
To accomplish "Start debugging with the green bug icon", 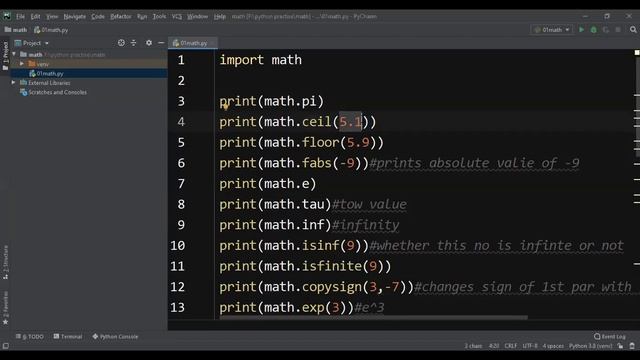I will pos(593,30).
